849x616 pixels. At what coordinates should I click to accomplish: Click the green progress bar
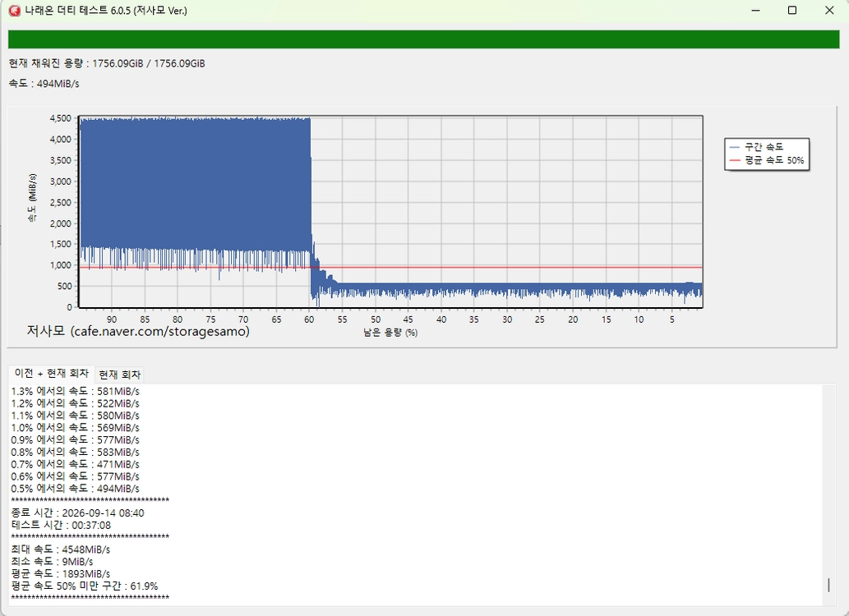point(424,39)
